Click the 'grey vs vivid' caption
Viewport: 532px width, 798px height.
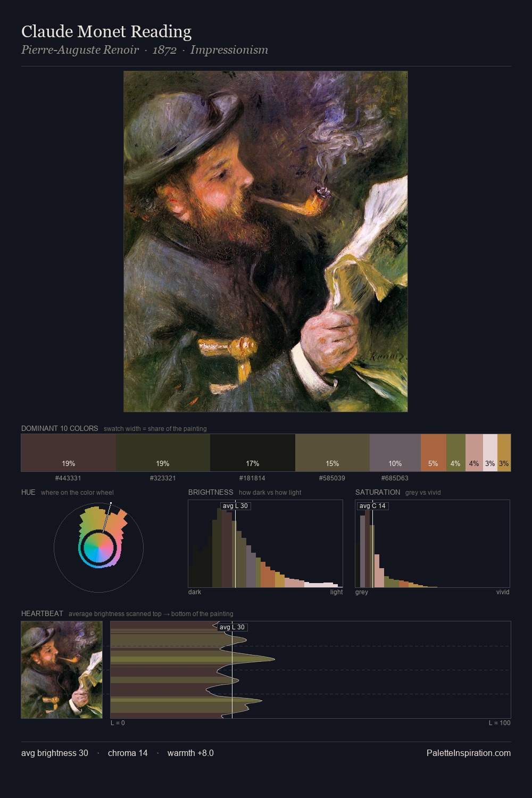tap(423, 493)
